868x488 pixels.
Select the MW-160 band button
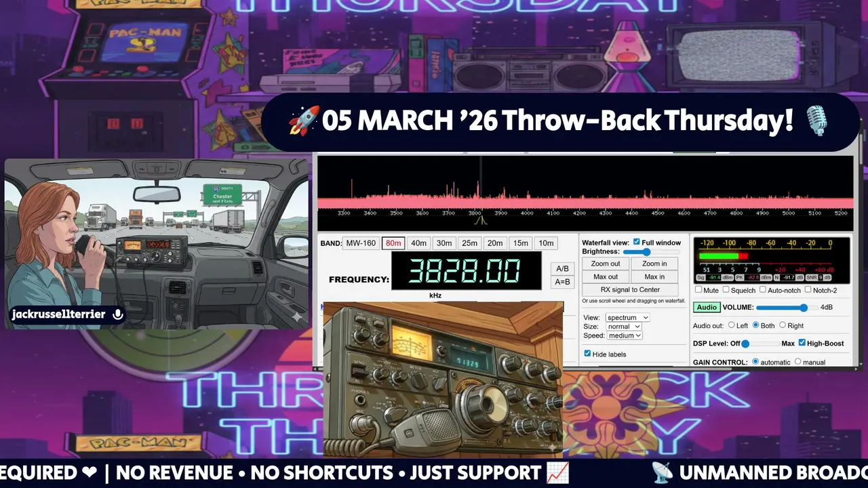pyautogui.click(x=361, y=243)
